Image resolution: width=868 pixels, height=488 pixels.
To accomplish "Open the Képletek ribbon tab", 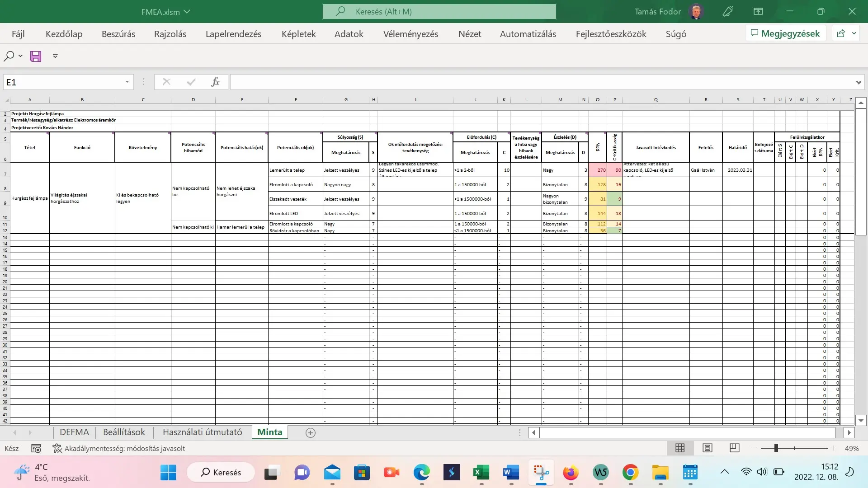I will click(298, 34).
